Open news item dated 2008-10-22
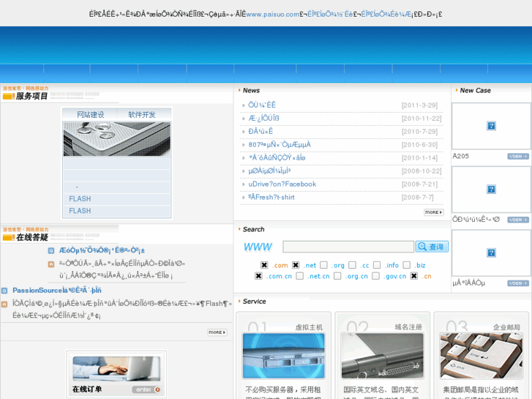The width and height of the screenshot is (532, 399). (269, 171)
